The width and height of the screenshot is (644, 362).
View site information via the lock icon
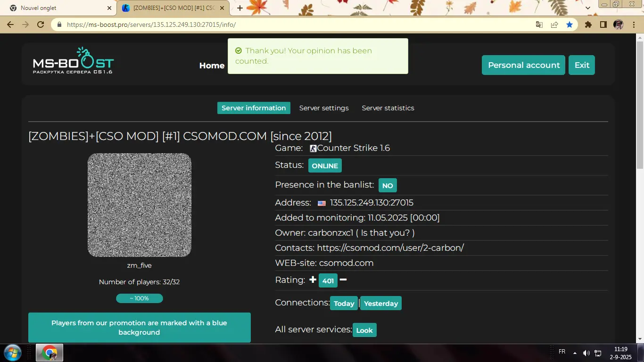(x=59, y=25)
